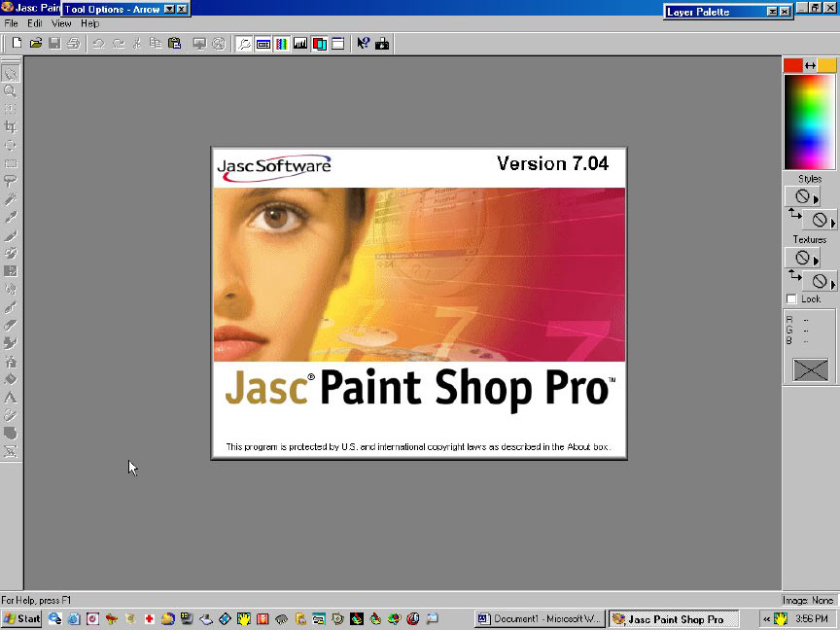Toggle the Color Palette rainbow button
Image resolution: width=840 pixels, height=630 pixels.
[281, 44]
